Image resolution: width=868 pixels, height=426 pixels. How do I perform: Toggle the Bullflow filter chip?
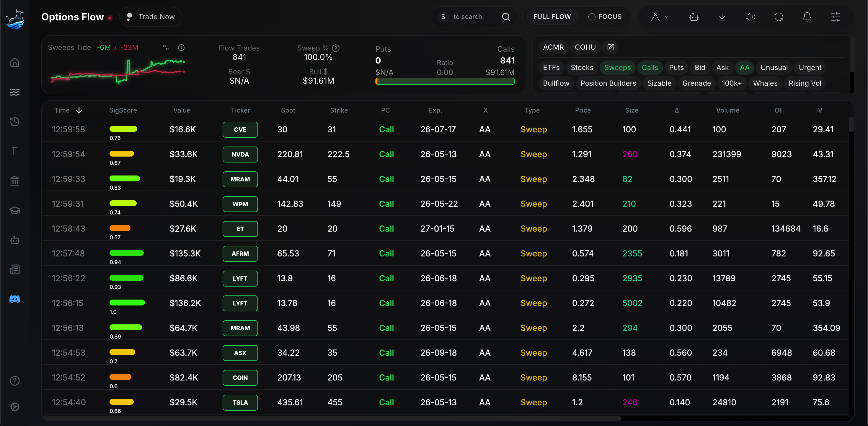556,83
